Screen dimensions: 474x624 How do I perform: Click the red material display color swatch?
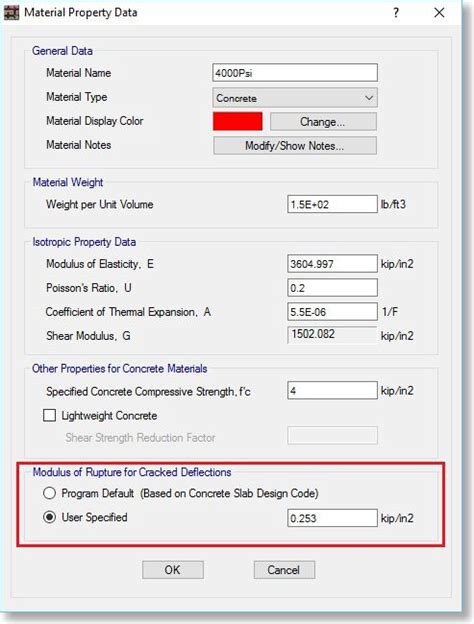238,121
